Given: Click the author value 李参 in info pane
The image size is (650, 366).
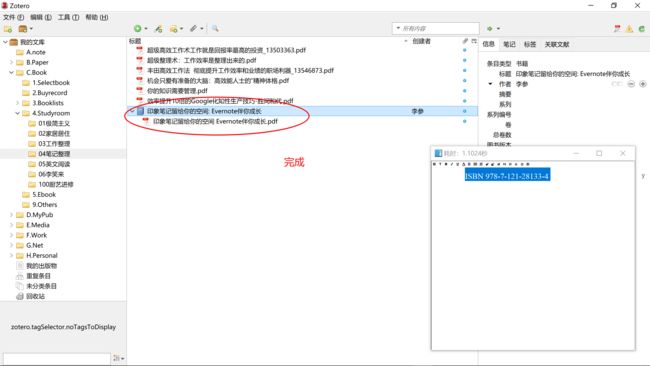Looking at the screenshot, I should point(522,84).
